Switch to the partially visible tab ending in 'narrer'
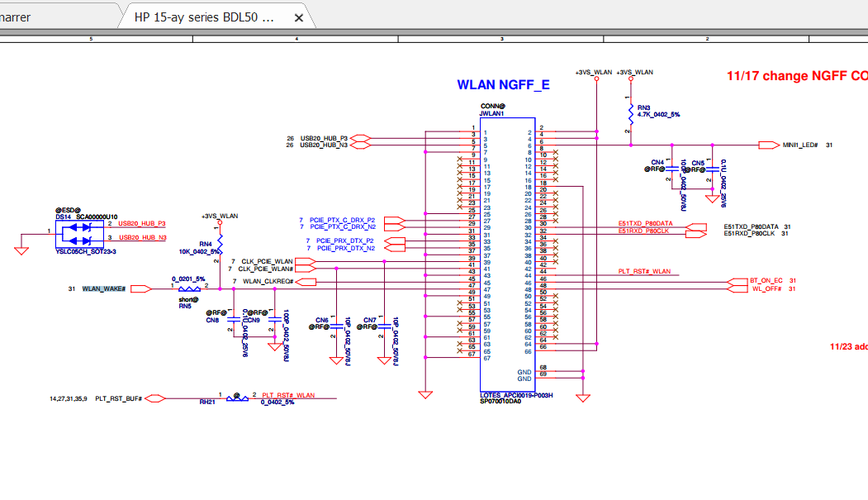 coord(16,17)
